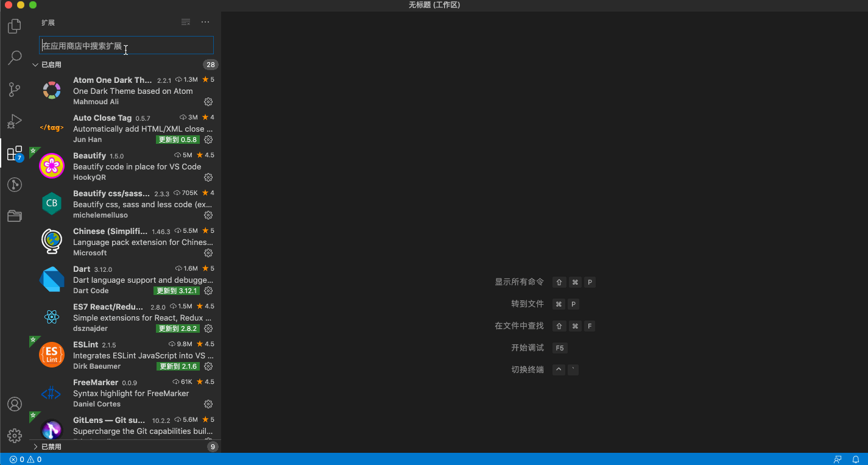Open the Run and Debug view
The width and height of the screenshot is (868, 465).
coord(15,121)
